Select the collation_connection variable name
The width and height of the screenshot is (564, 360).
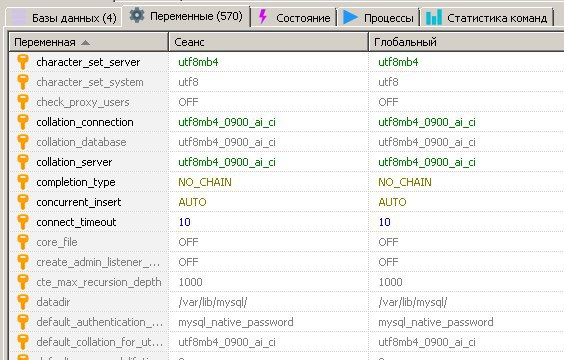click(85, 122)
